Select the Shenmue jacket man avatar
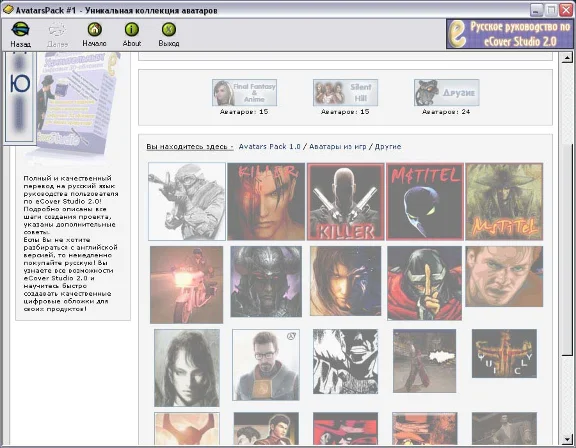The image size is (576, 448). point(266,429)
